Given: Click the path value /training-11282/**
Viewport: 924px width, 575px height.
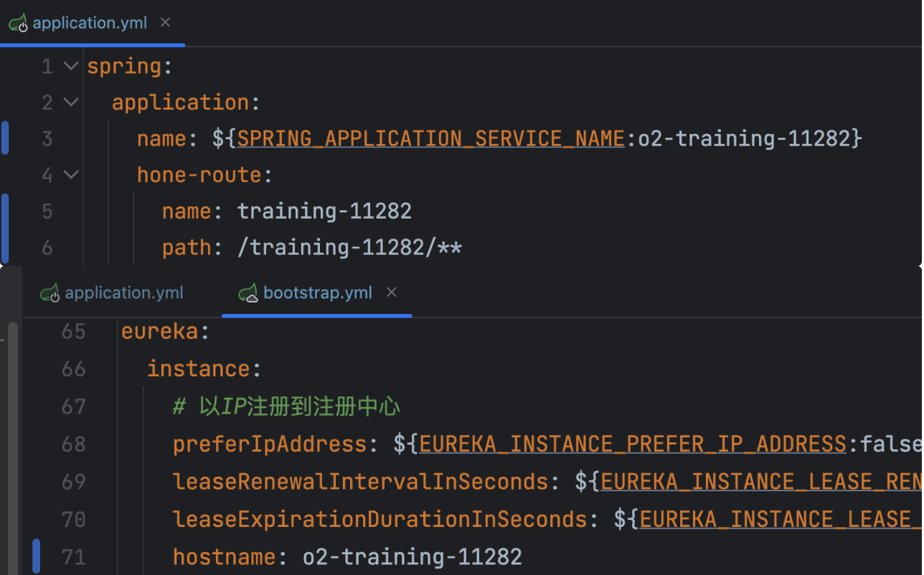Looking at the screenshot, I should point(349,248).
